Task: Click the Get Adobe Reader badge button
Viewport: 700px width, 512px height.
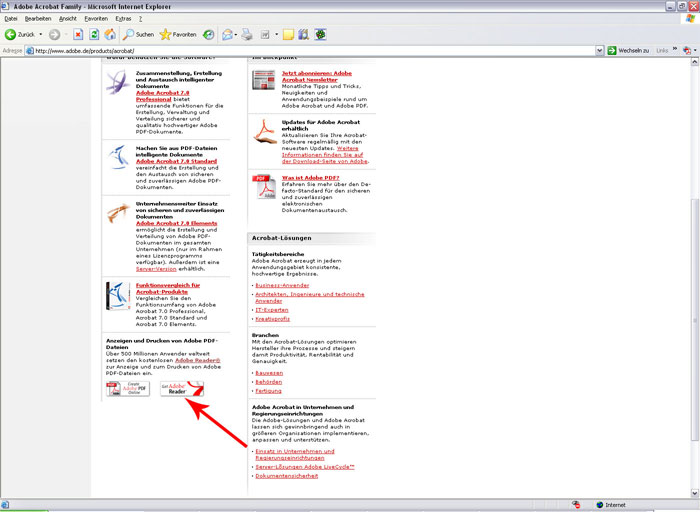Action: [182, 389]
